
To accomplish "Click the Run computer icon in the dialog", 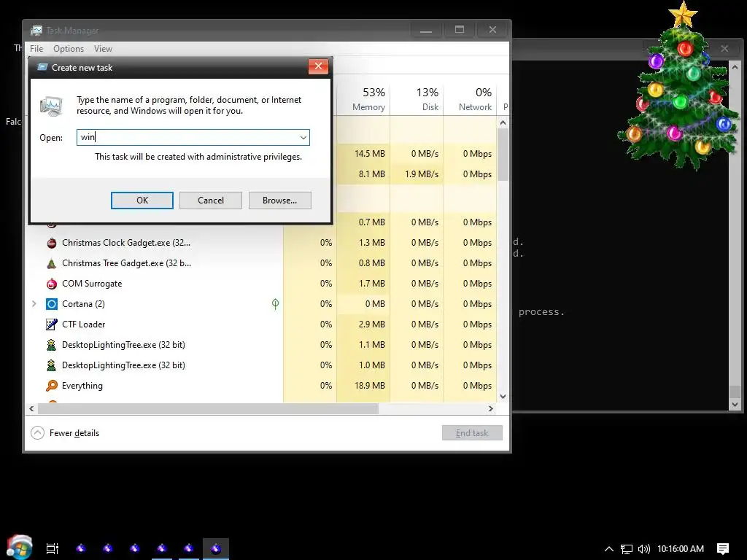I will coord(51,106).
